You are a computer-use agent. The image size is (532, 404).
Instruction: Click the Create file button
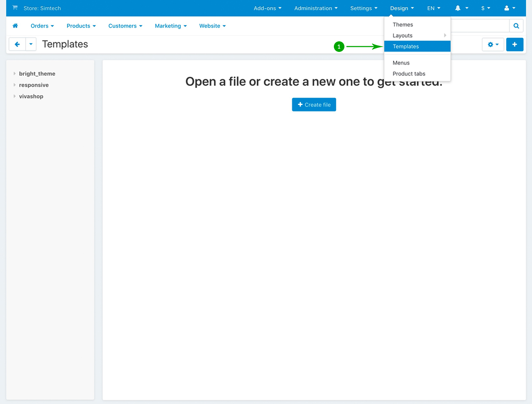314,105
